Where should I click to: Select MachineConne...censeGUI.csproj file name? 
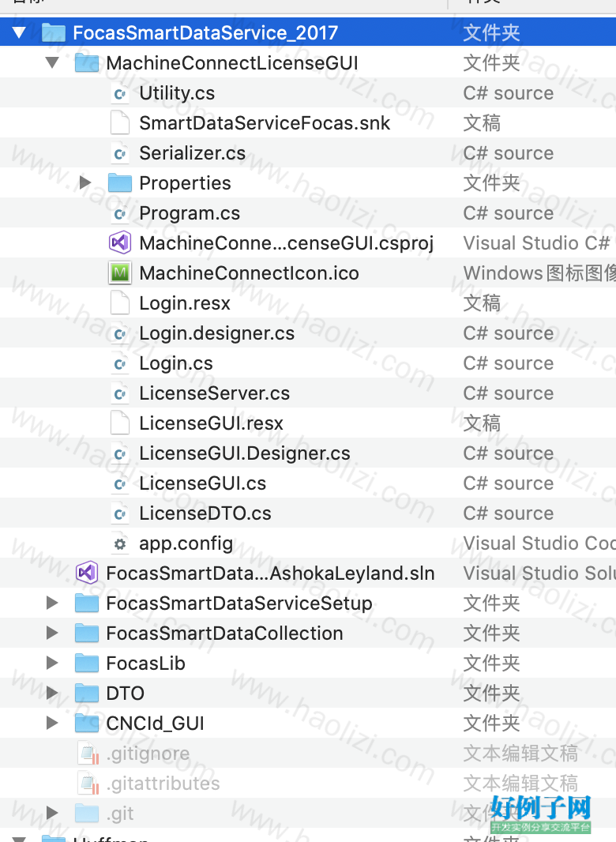(286, 243)
